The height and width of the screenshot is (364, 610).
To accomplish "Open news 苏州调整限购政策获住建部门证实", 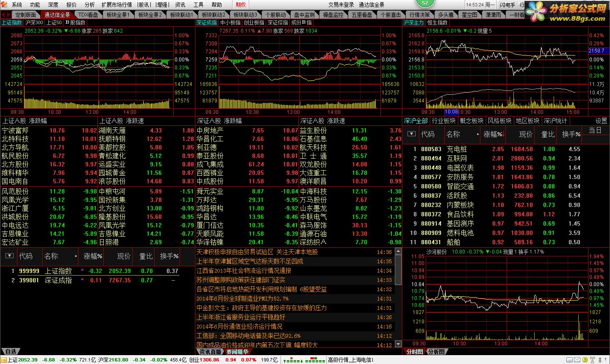I will coord(241,280).
